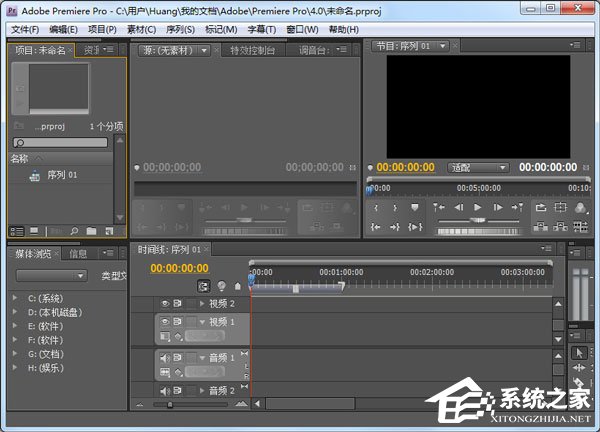Select 序列 01 in Project panel
This screenshot has width=600, height=432.
click(x=62, y=175)
